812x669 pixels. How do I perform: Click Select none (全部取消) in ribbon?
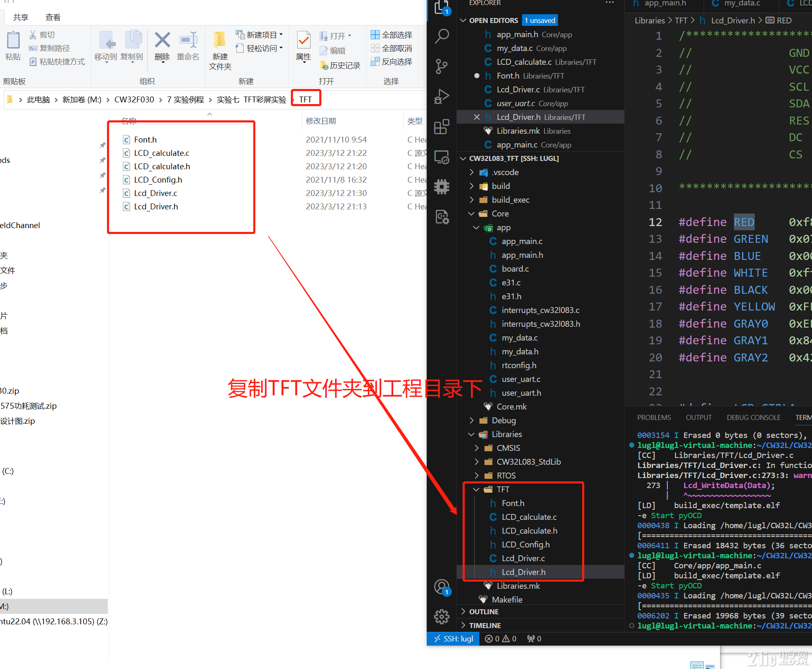tap(392, 48)
